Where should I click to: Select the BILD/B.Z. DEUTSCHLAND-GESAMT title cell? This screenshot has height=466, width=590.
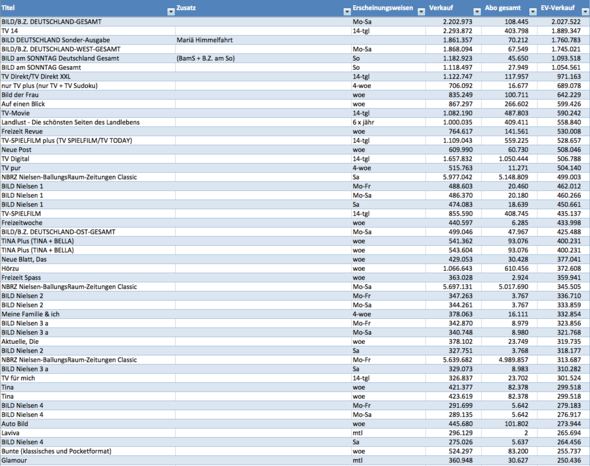tap(88, 22)
